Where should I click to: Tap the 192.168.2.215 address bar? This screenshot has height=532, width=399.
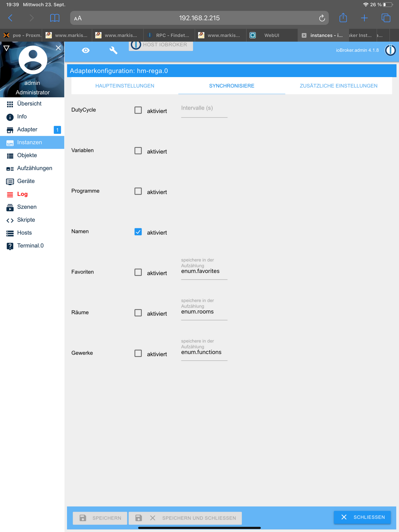199,18
